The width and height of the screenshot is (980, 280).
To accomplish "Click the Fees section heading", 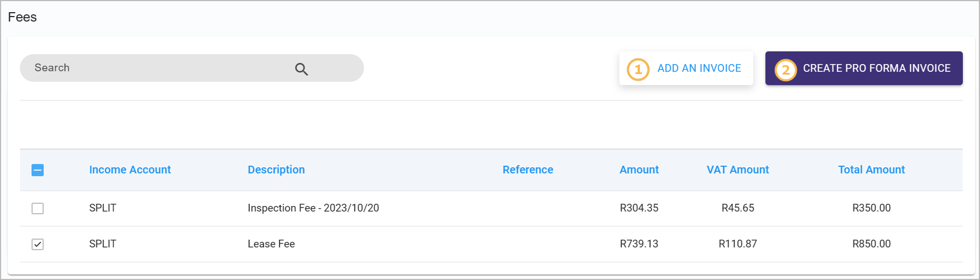I will (22, 17).
